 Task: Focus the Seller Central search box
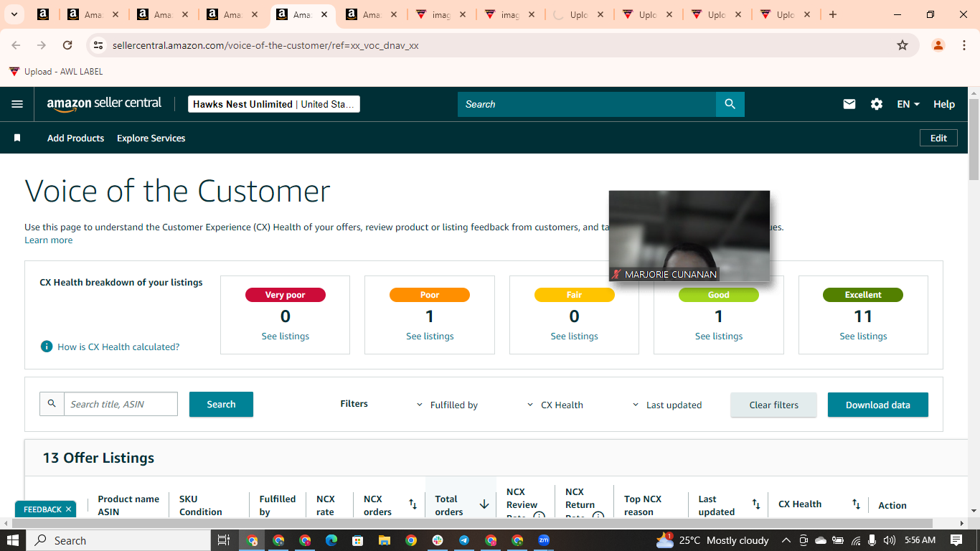[x=587, y=104]
